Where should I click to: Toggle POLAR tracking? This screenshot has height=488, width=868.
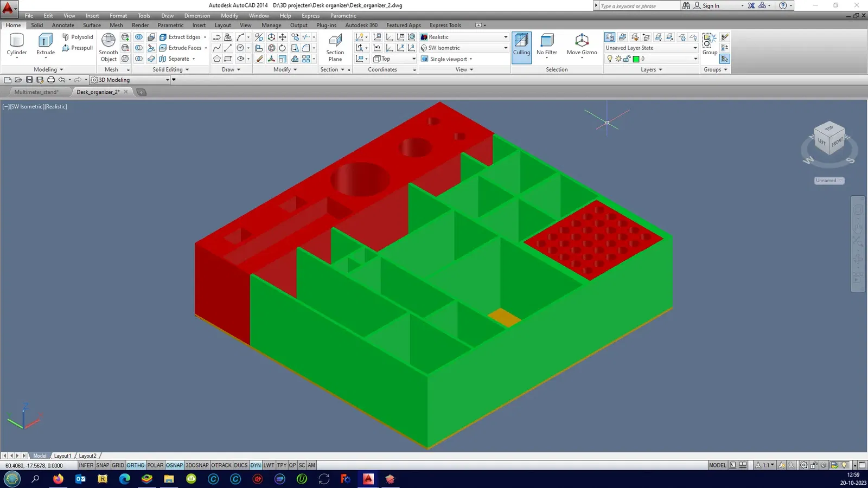(x=155, y=465)
